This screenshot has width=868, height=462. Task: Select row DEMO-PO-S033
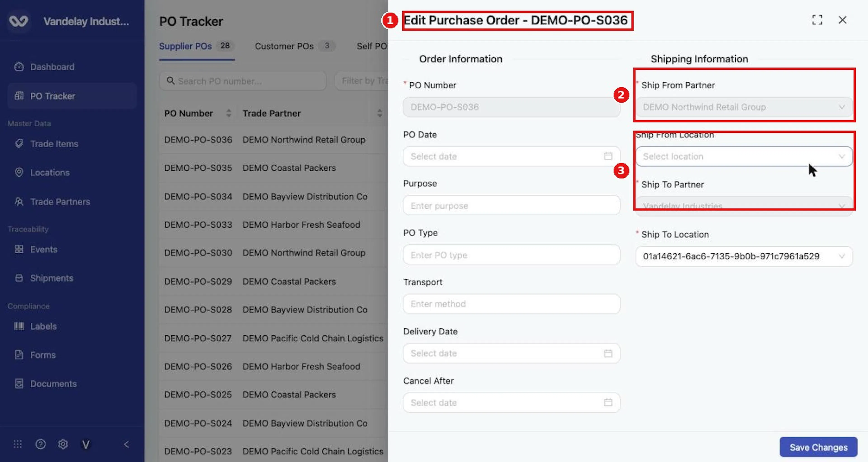tap(273, 224)
